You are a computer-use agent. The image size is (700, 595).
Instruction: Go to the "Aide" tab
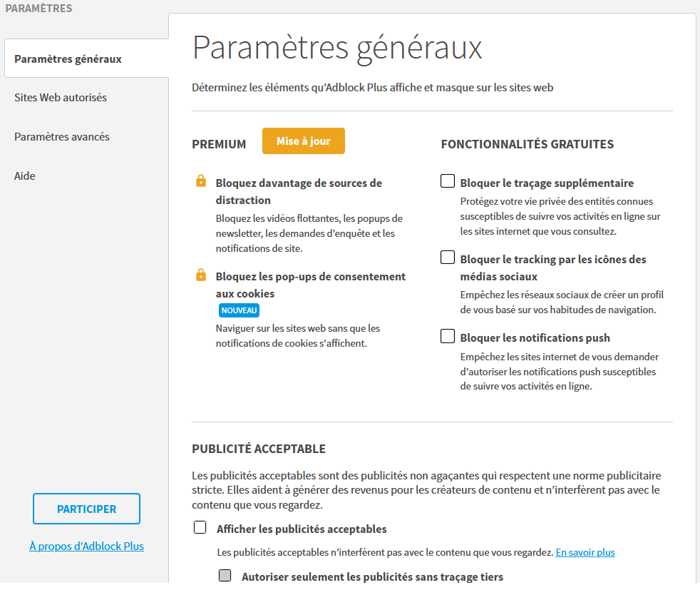(25, 176)
